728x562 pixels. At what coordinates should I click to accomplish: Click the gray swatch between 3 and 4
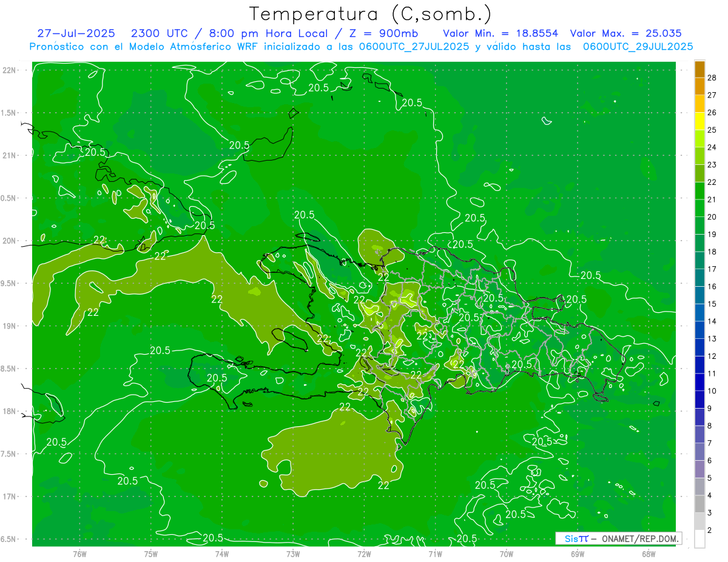point(699,504)
